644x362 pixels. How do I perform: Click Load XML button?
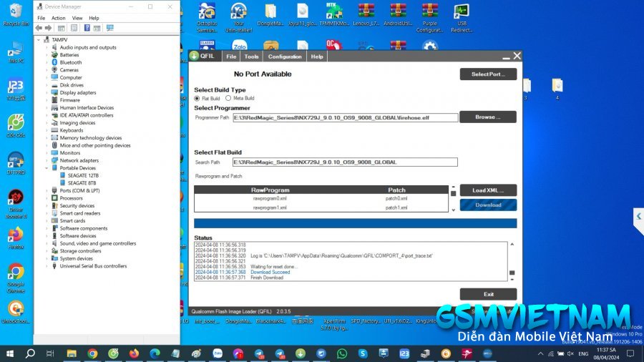488,190
